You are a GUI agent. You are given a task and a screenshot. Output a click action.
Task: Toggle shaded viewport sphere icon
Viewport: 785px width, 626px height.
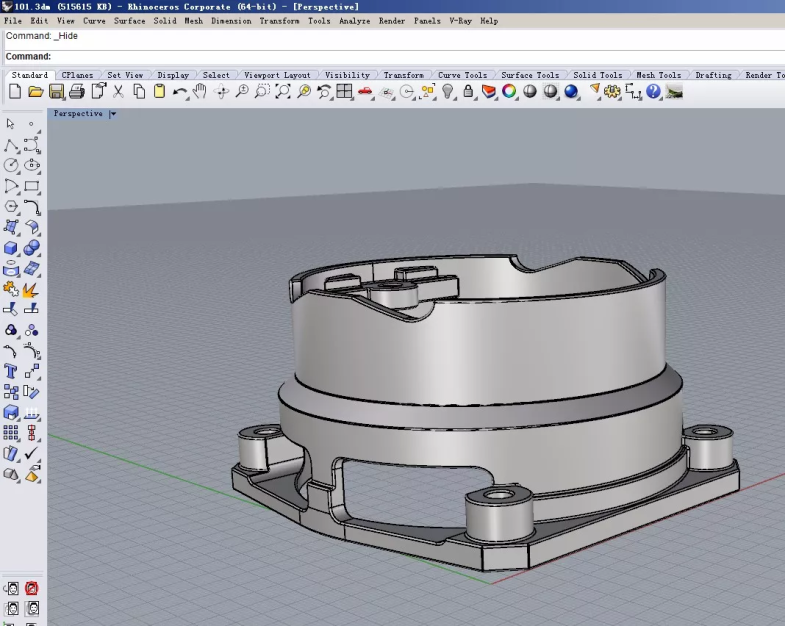(x=530, y=92)
